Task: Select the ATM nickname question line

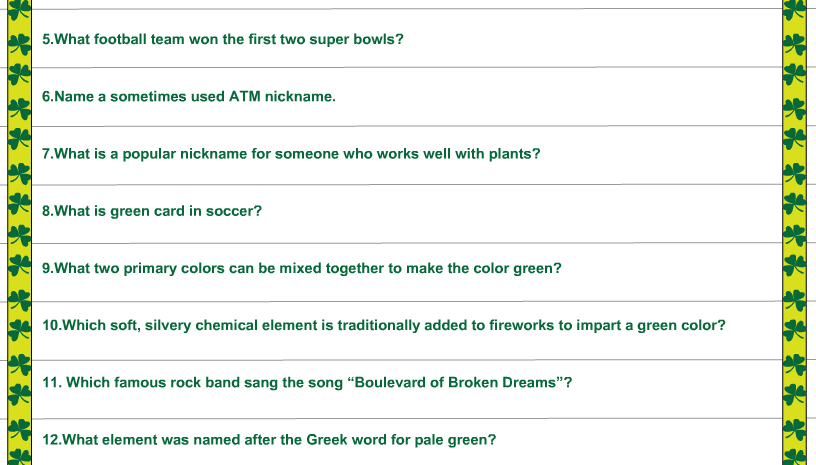Action: [189, 97]
